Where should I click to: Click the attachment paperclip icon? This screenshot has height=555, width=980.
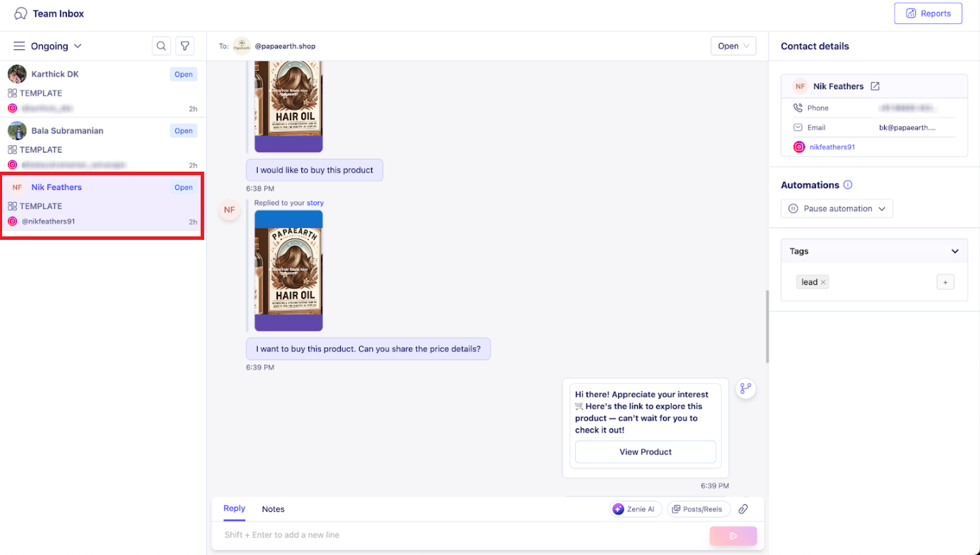[x=743, y=509]
